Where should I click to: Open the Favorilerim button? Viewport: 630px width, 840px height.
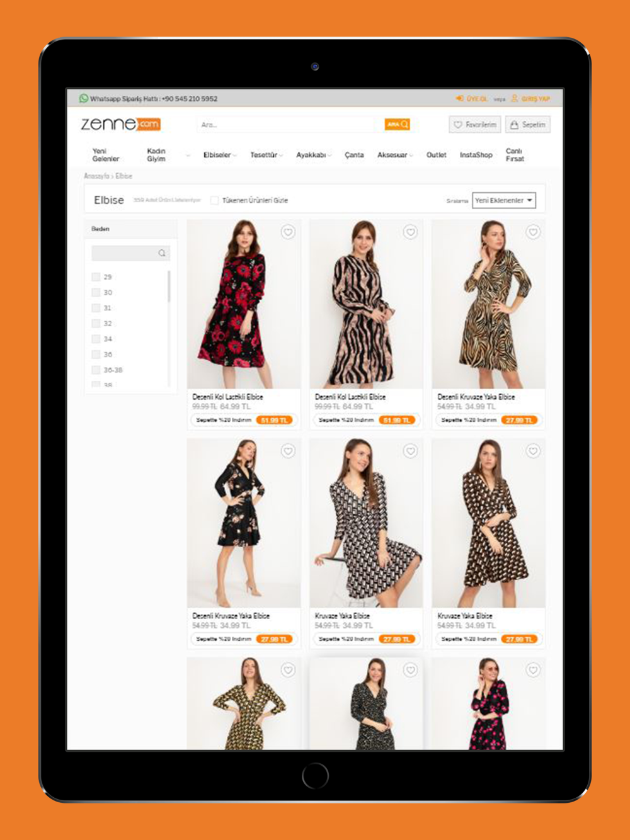[x=475, y=125]
